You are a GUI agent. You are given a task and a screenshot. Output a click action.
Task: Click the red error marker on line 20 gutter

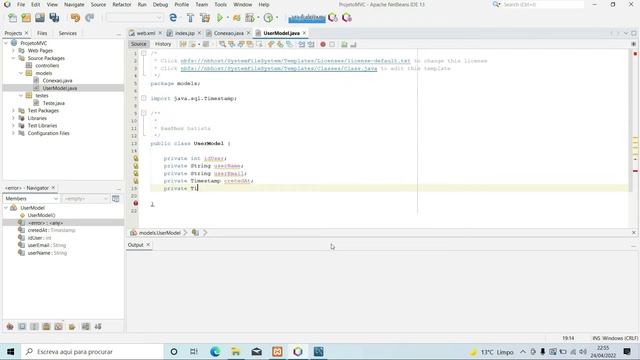click(x=136, y=203)
